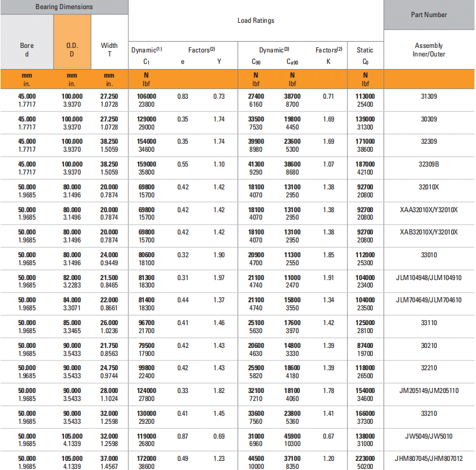Image resolution: width=476 pixels, height=470 pixels.
Task: Open part number 31309
Action: [429, 97]
